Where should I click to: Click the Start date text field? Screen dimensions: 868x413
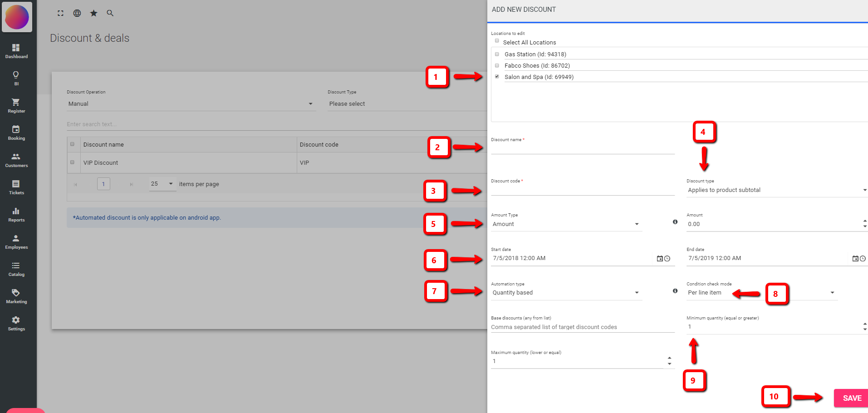click(573, 258)
